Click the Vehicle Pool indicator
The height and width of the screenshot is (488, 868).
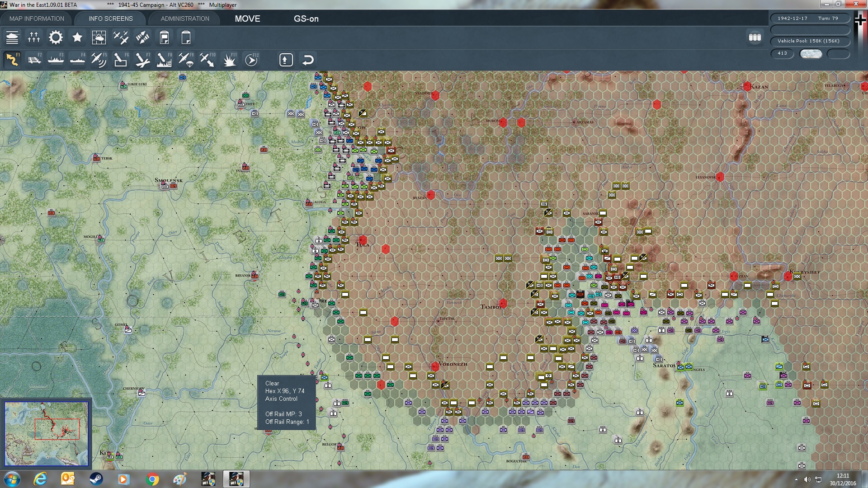[x=809, y=41]
